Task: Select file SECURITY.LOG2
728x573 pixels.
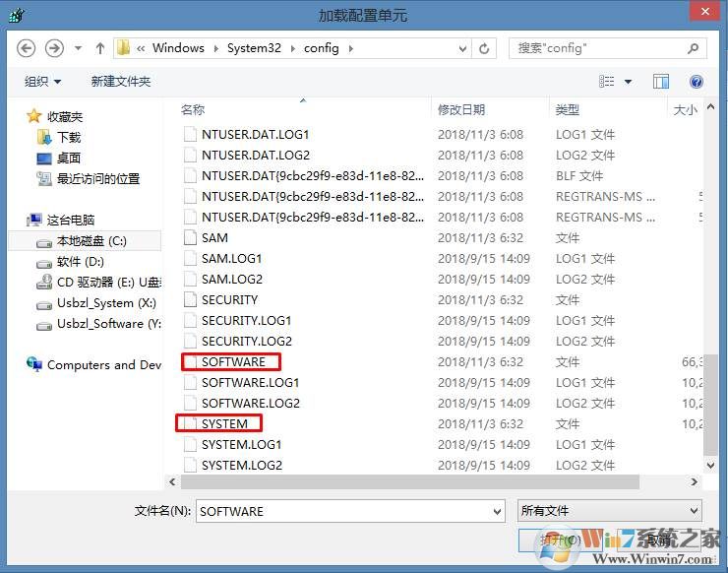Action: (x=247, y=341)
